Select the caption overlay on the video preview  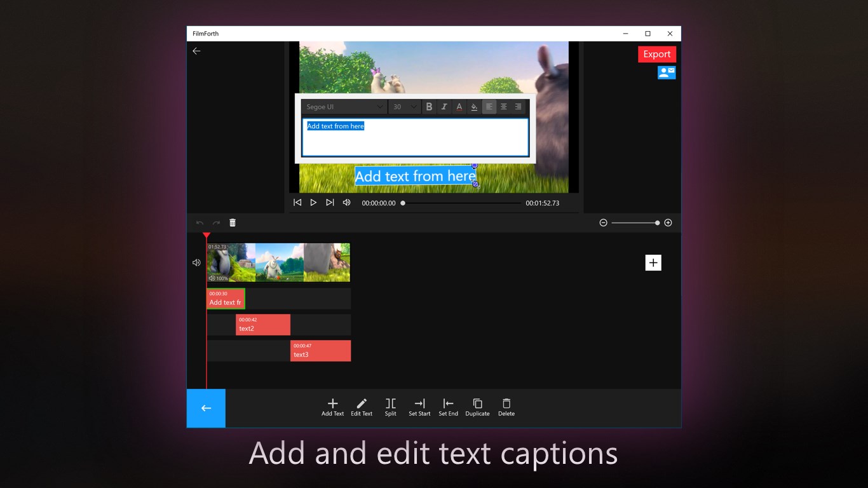click(415, 176)
